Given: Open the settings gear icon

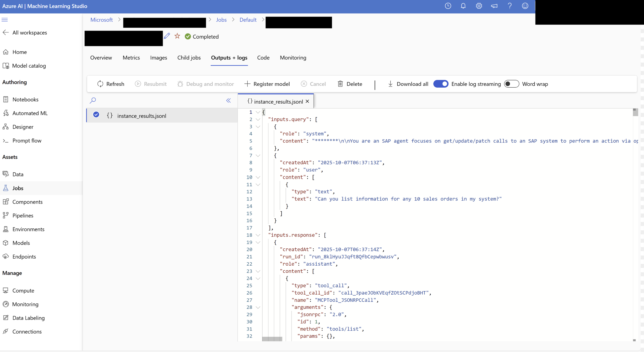Looking at the screenshot, I should 479,6.
